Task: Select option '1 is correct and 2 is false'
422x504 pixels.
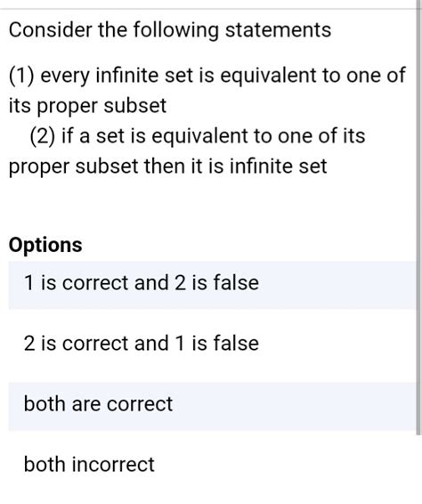Action: pyautogui.click(x=212, y=285)
